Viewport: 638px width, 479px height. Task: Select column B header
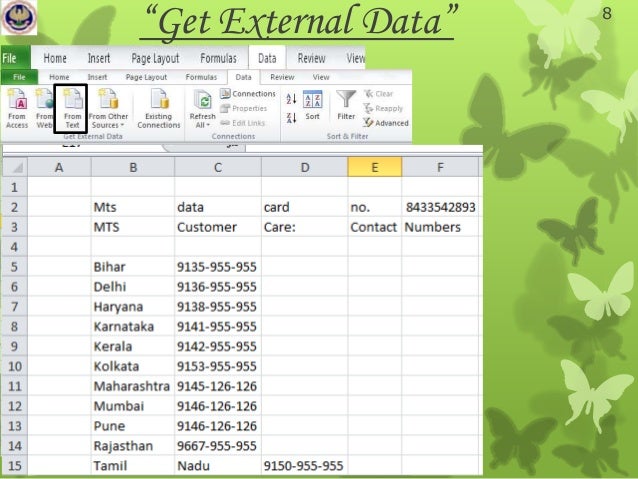pos(133,167)
